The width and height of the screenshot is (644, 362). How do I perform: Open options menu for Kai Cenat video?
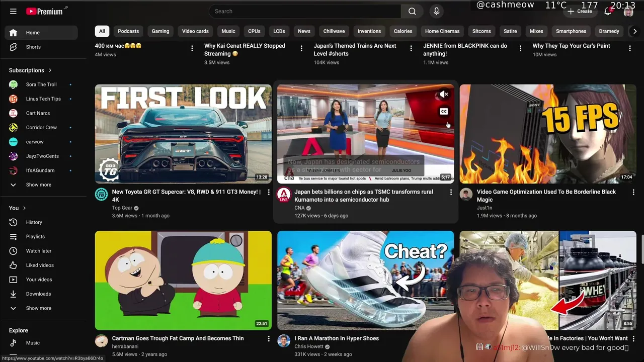(301, 48)
